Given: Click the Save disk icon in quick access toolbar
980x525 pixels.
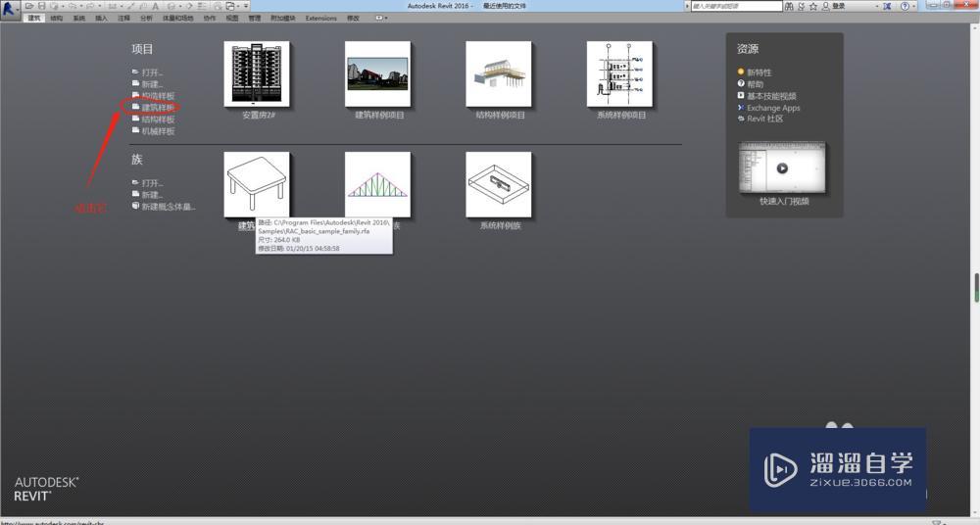Looking at the screenshot, I should point(41,6).
